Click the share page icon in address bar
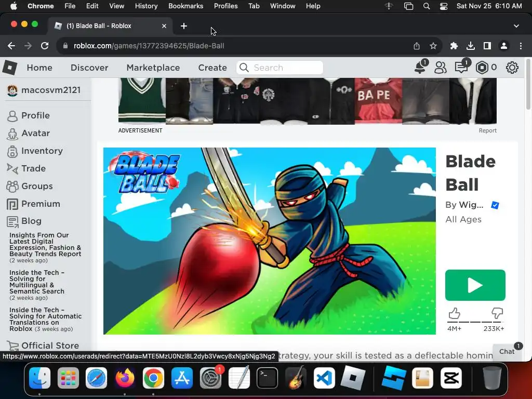The width and height of the screenshot is (532, 399). [417, 46]
